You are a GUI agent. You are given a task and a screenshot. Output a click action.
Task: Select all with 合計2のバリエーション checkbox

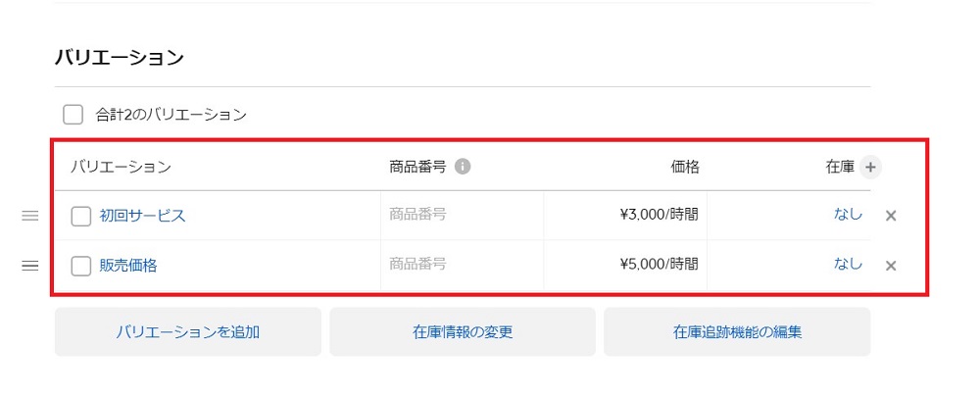(73, 115)
